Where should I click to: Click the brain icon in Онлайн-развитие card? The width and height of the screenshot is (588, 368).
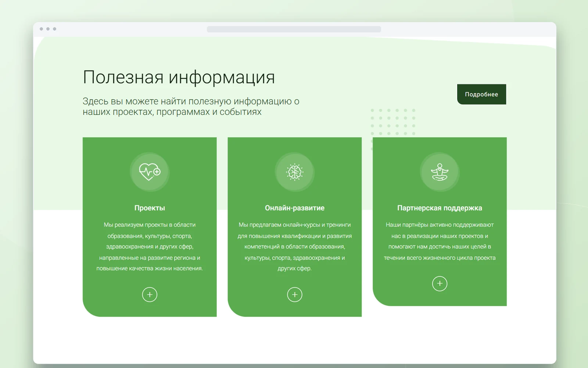click(295, 172)
